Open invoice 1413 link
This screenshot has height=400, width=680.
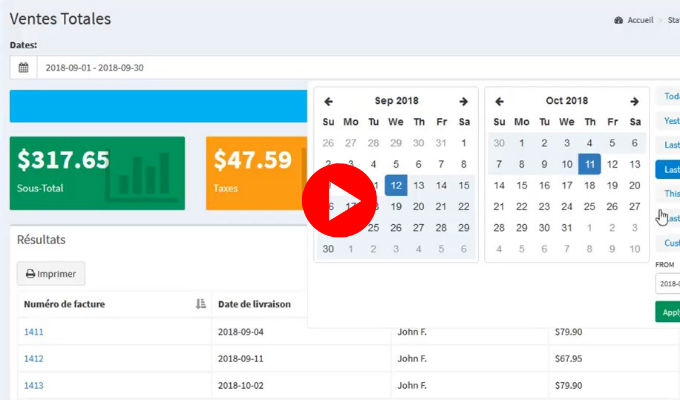click(33, 385)
